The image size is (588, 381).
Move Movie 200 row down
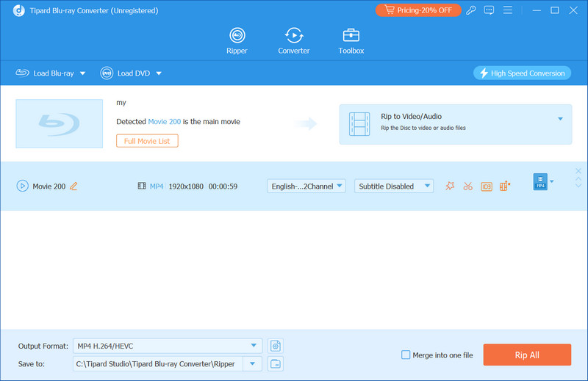click(x=578, y=186)
